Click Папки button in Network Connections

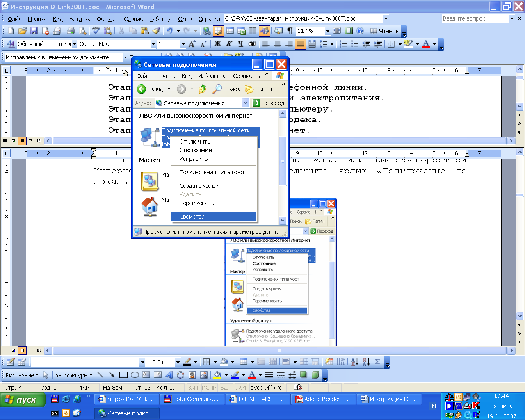click(259, 89)
